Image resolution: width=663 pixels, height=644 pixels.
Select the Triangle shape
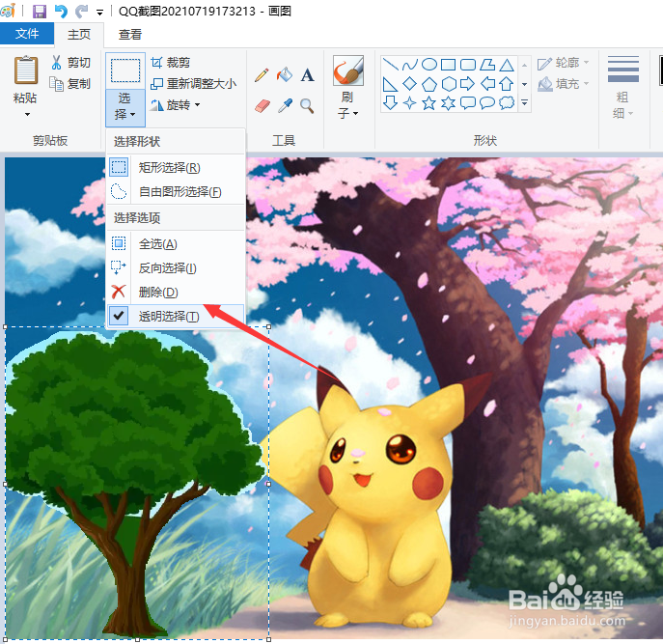507,65
